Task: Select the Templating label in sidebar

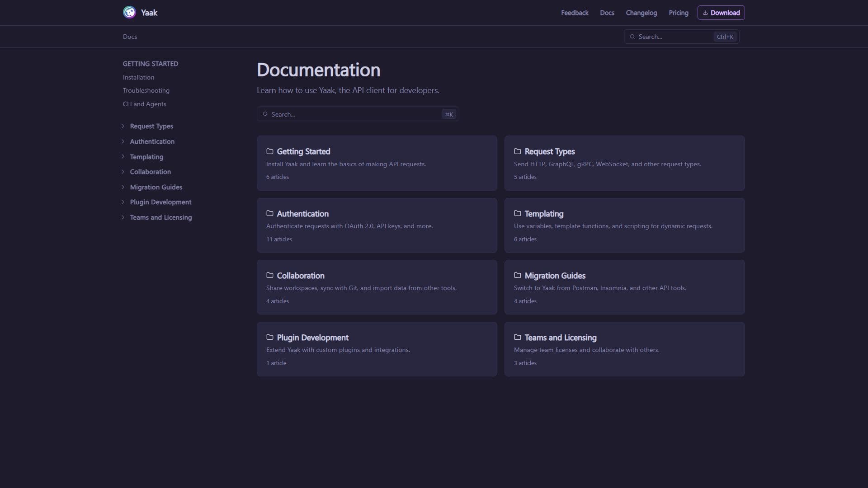Action: [x=146, y=157]
